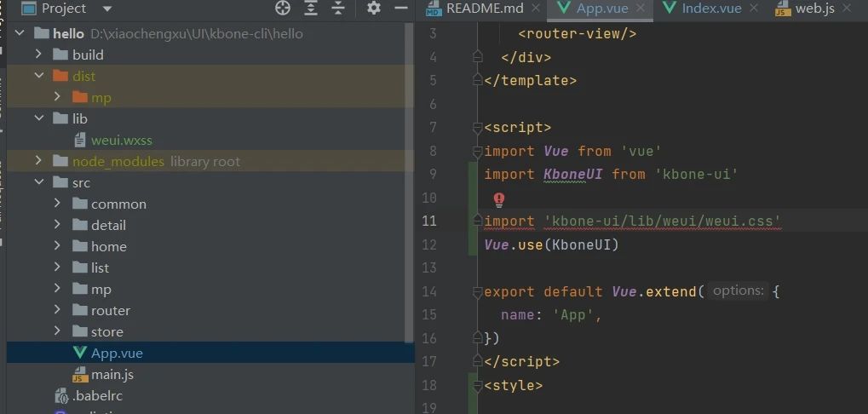Open the Project view dropdown arrow

coord(107,9)
